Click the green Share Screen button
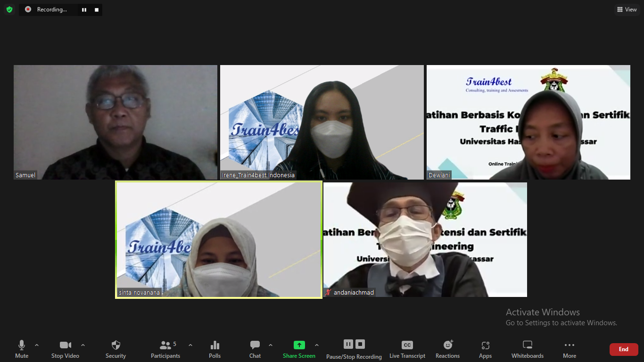Viewport: 644px width, 362px height. click(299, 349)
